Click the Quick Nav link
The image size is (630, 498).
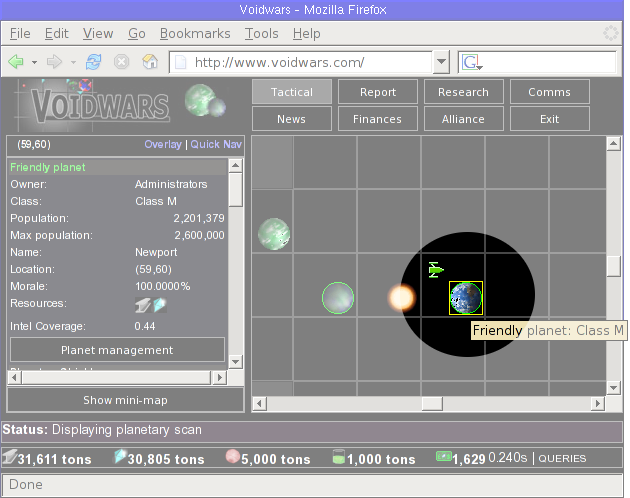coord(216,144)
